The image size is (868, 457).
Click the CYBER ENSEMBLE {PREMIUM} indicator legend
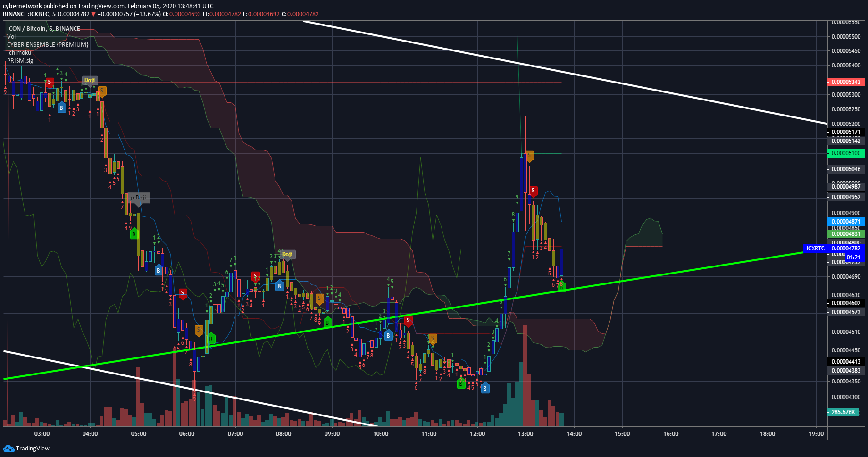pyautogui.click(x=48, y=44)
